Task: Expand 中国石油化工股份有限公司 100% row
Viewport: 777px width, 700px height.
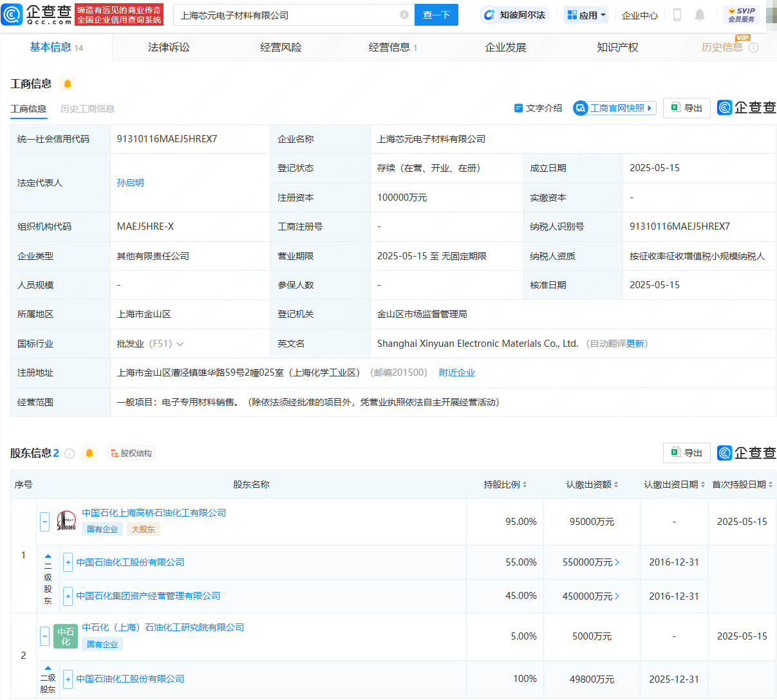Action: [68, 679]
